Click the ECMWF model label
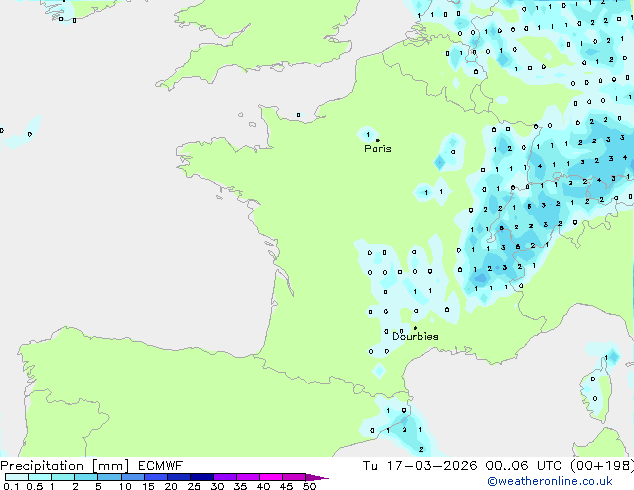 pyautogui.click(x=161, y=466)
